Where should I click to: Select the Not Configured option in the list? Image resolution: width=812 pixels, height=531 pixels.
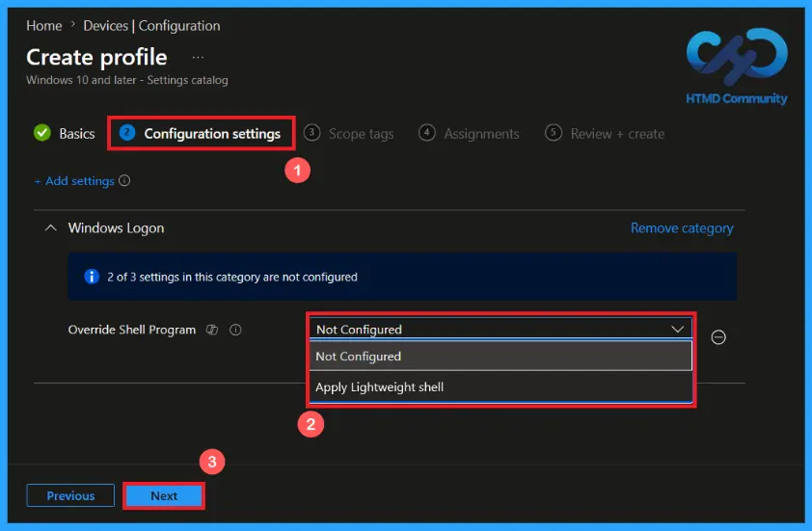pos(501,357)
